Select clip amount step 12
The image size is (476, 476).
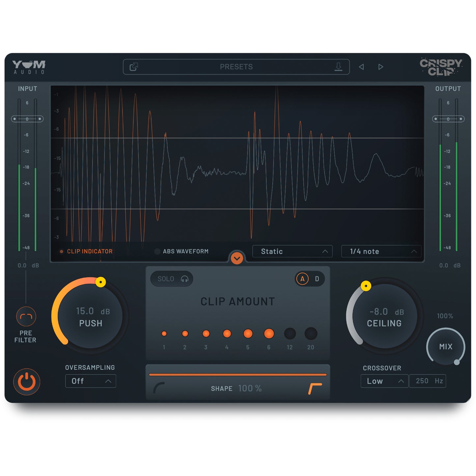coord(290,334)
